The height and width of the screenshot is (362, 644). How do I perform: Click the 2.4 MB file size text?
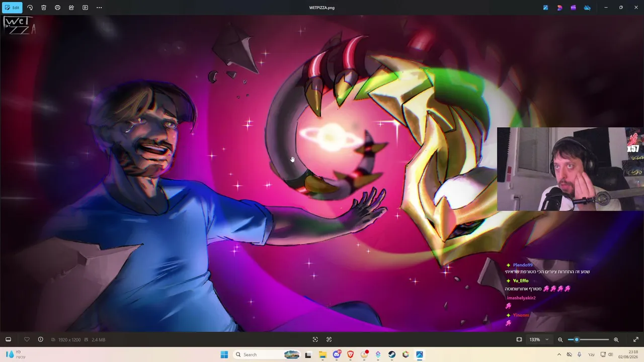tap(98, 340)
